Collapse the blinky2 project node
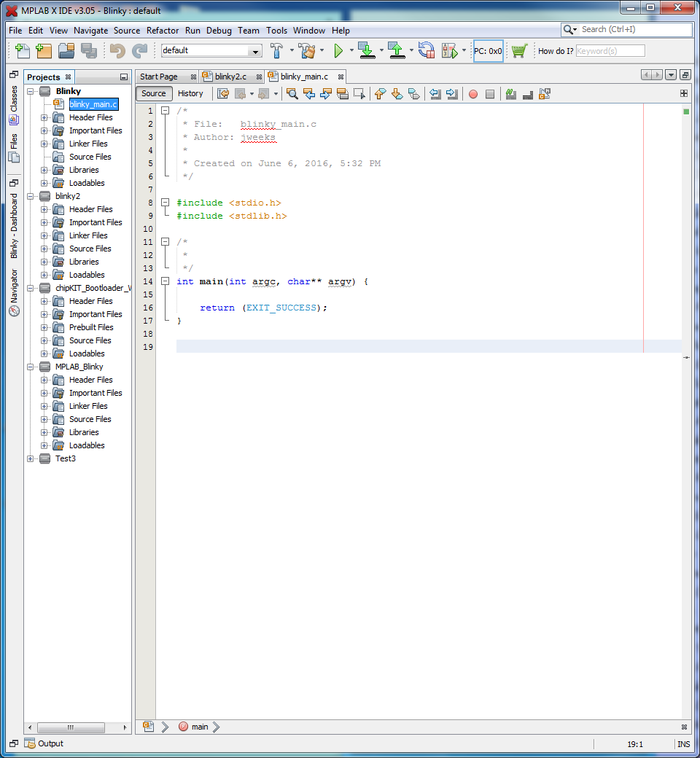The image size is (700, 758). coord(31,196)
